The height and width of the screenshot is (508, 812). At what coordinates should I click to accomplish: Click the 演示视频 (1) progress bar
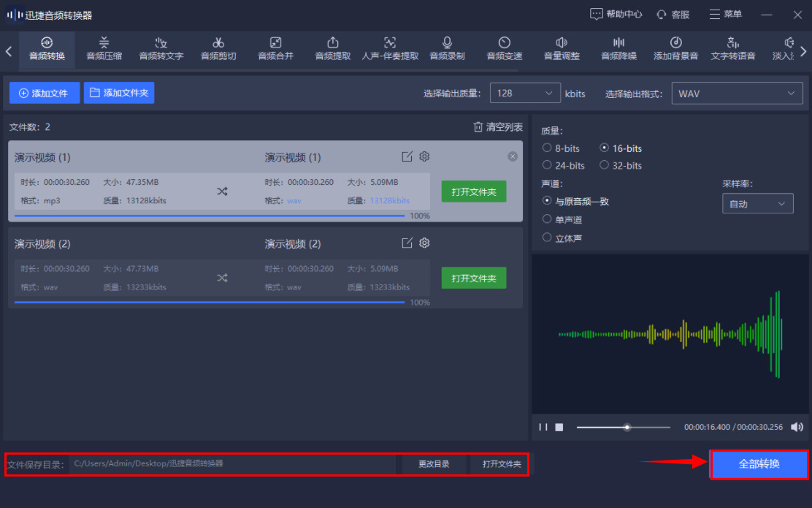[x=210, y=216]
